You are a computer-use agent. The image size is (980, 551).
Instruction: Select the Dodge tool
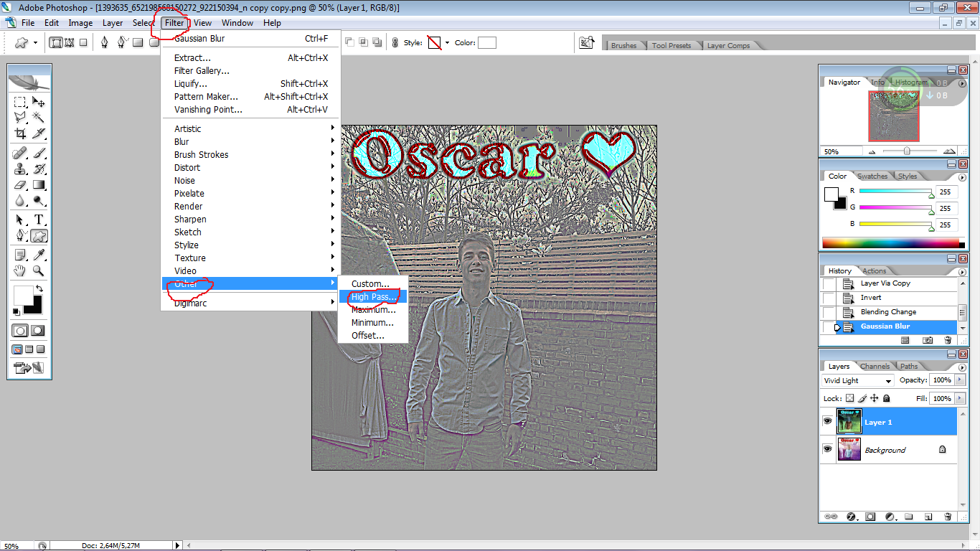click(x=39, y=200)
